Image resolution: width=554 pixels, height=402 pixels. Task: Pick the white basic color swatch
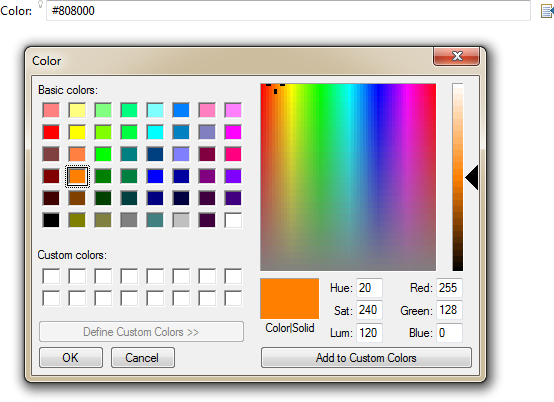pyautogui.click(x=233, y=220)
